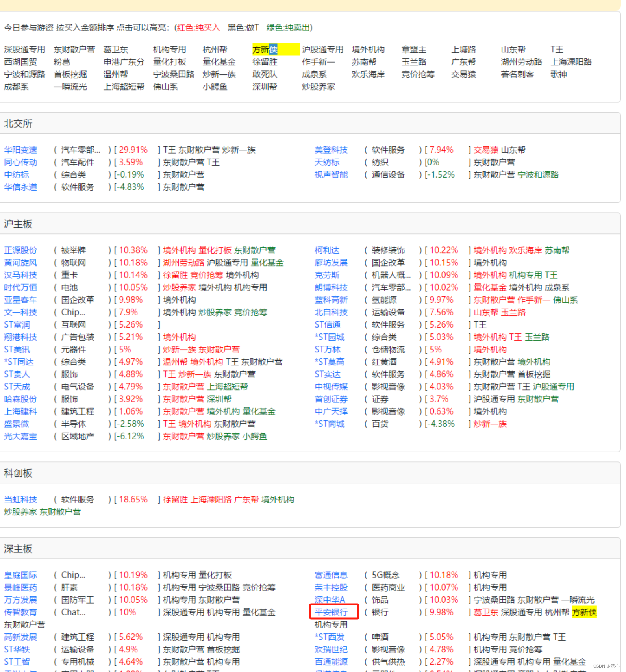Click the highlighted 方新侠 trader filter at top
This screenshot has width=626, height=672.
[276, 50]
